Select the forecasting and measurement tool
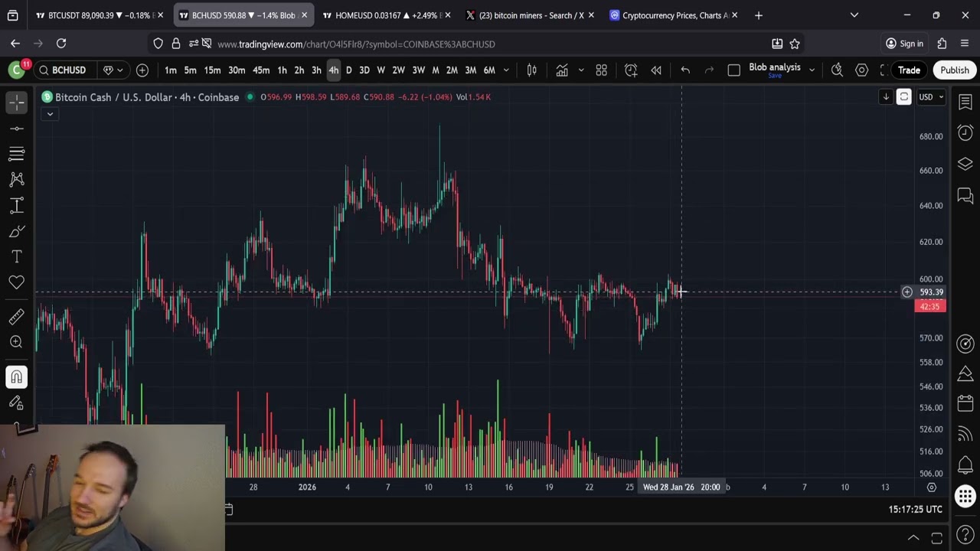 (17, 205)
